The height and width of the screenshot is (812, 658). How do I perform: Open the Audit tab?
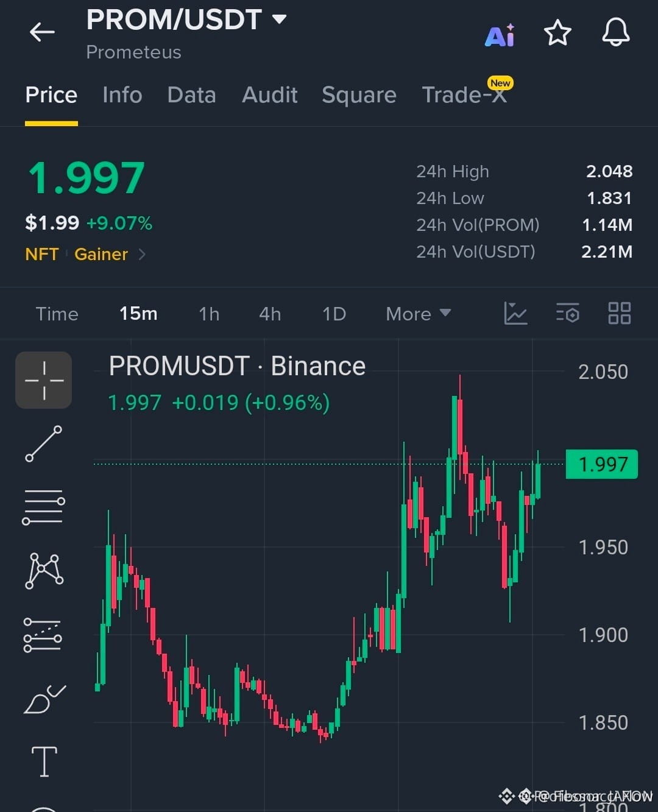pyautogui.click(x=270, y=95)
